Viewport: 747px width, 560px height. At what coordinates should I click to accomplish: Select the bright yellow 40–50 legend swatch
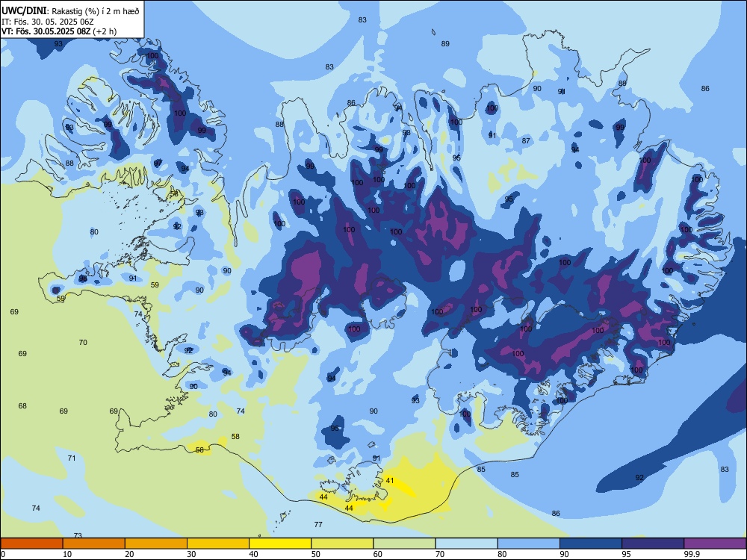pyautogui.click(x=280, y=544)
